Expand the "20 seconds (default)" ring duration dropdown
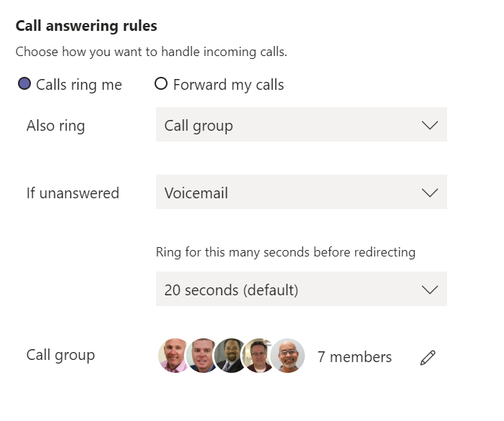This screenshot has height=421, width=504. click(x=301, y=290)
